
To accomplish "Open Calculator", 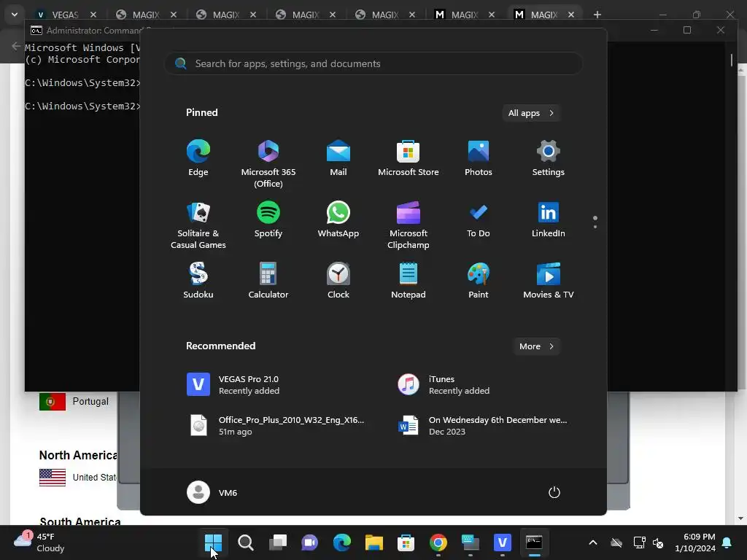I will [268, 281].
